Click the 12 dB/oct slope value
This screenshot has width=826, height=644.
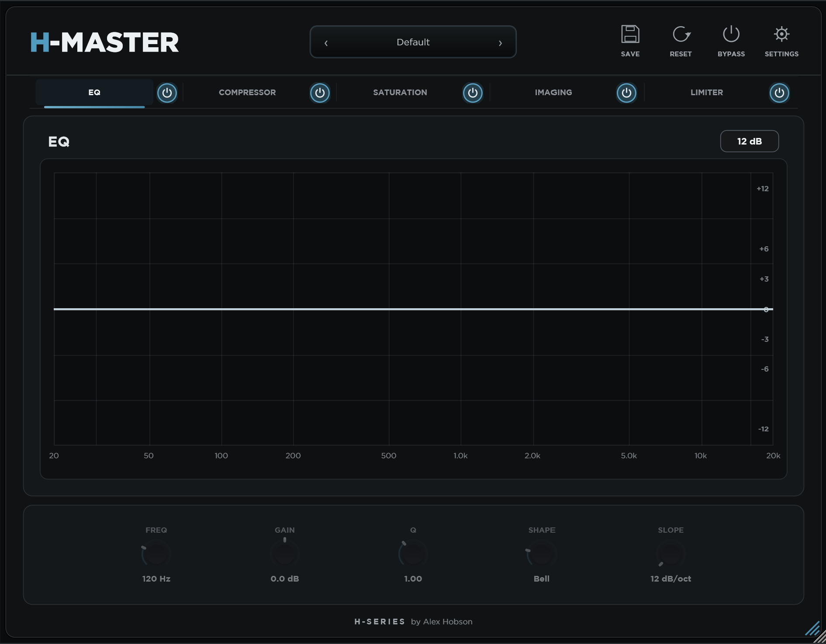[x=670, y=579]
